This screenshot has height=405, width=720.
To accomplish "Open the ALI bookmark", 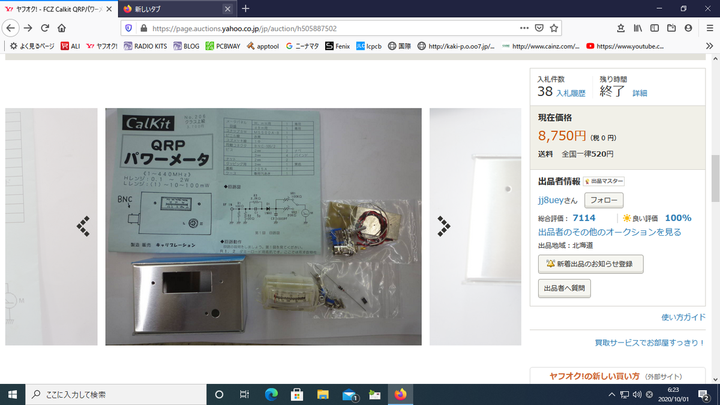I will point(70,46).
